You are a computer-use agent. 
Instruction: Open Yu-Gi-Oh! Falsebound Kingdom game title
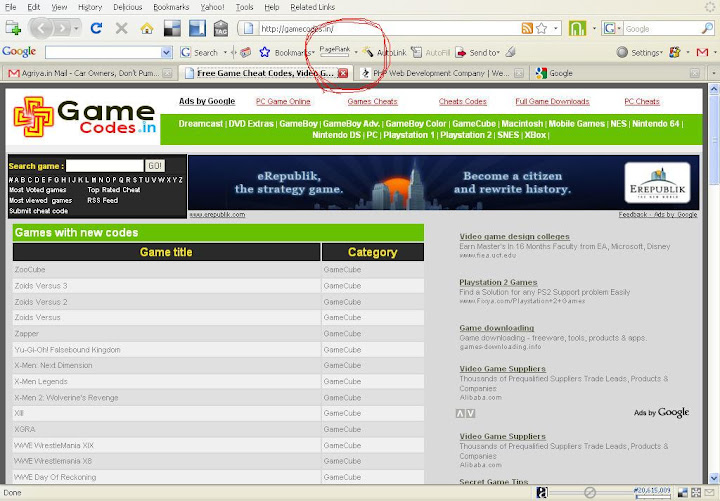(x=68, y=349)
